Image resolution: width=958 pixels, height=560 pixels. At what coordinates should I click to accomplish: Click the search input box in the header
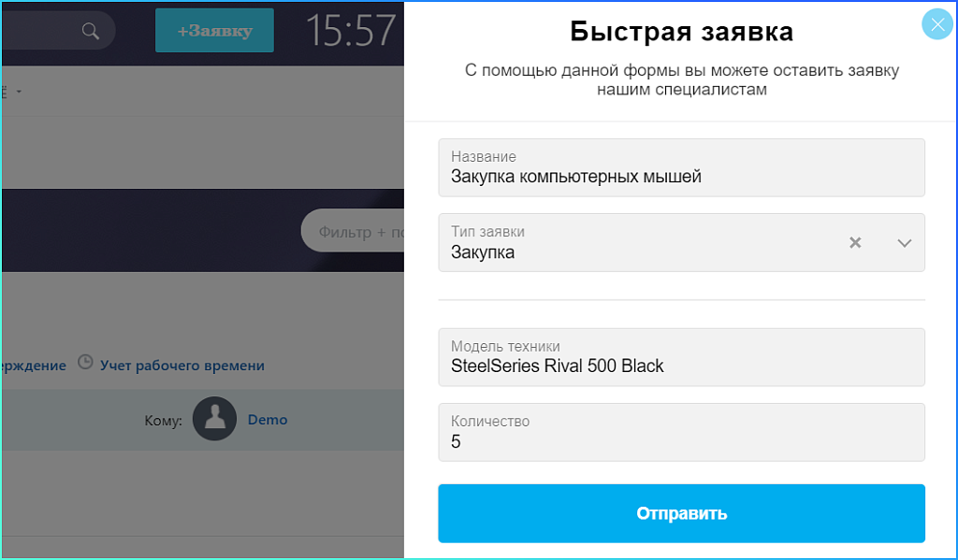[x=47, y=30]
